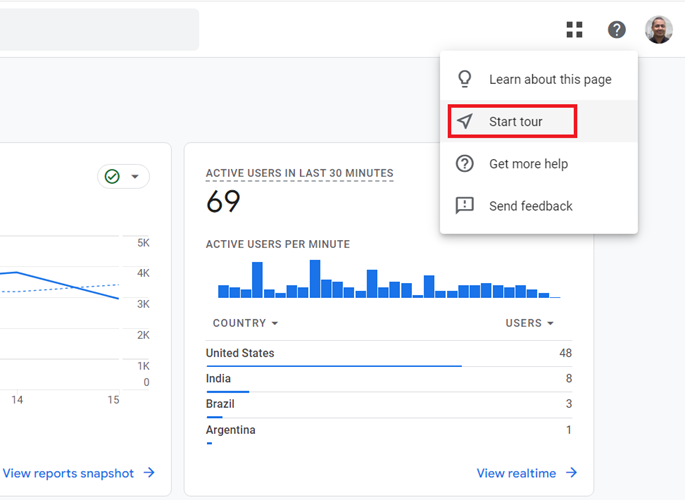Click the United States country row

click(240, 353)
